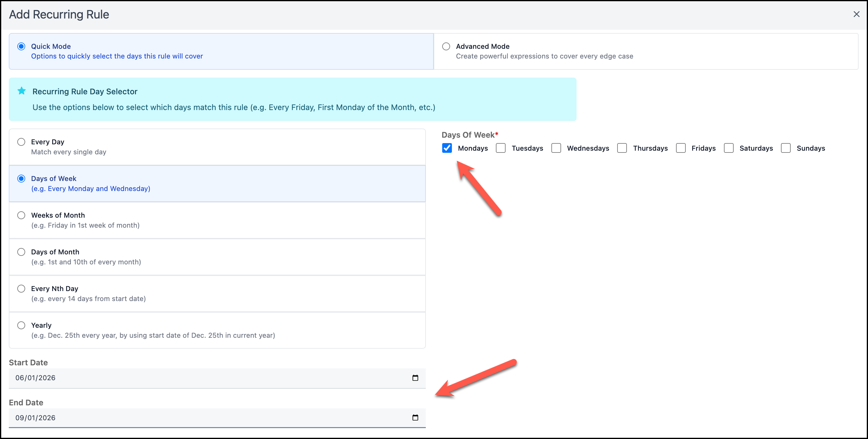Screen dimensions: 868x439
Task: Select the Fridays checkbox
Action: [681, 148]
